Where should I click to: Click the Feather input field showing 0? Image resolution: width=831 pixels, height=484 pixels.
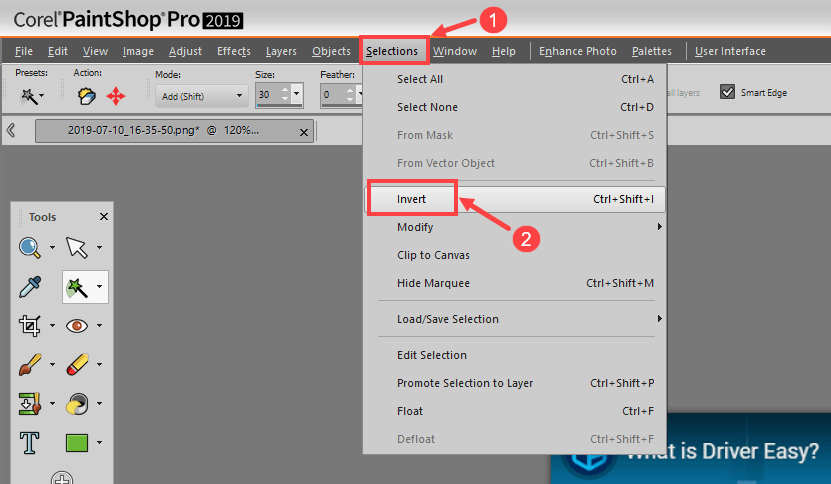pos(333,94)
